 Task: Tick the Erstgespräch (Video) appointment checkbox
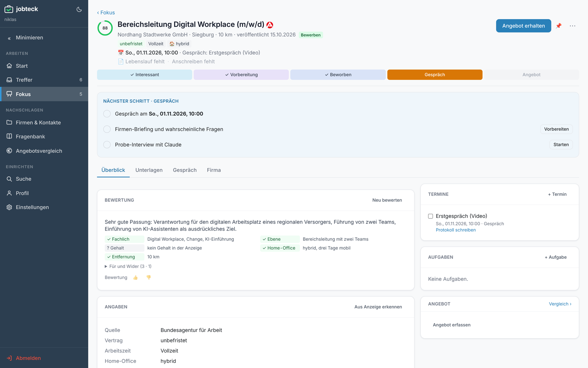click(430, 216)
